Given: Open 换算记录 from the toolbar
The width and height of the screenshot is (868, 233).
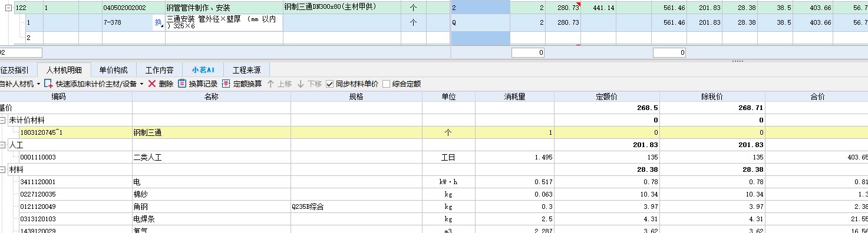Looking at the screenshot, I should pyautogui.click(x=198, y=84).
